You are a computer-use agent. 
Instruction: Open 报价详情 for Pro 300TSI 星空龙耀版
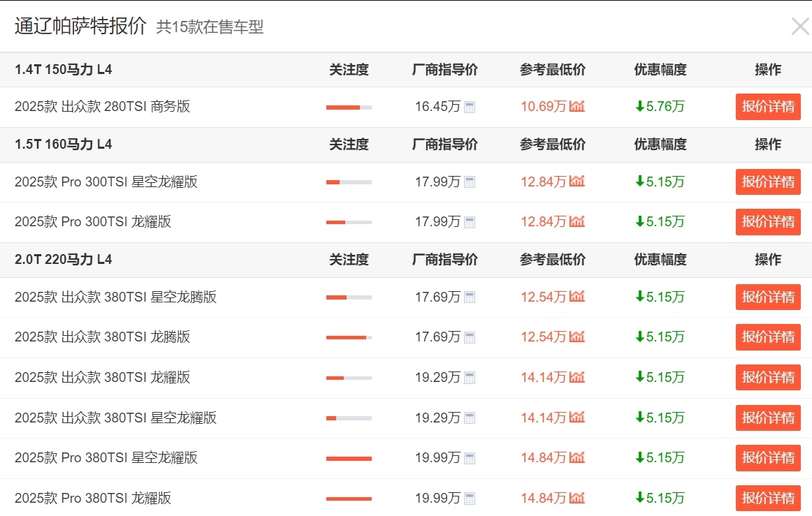(768, 182)
